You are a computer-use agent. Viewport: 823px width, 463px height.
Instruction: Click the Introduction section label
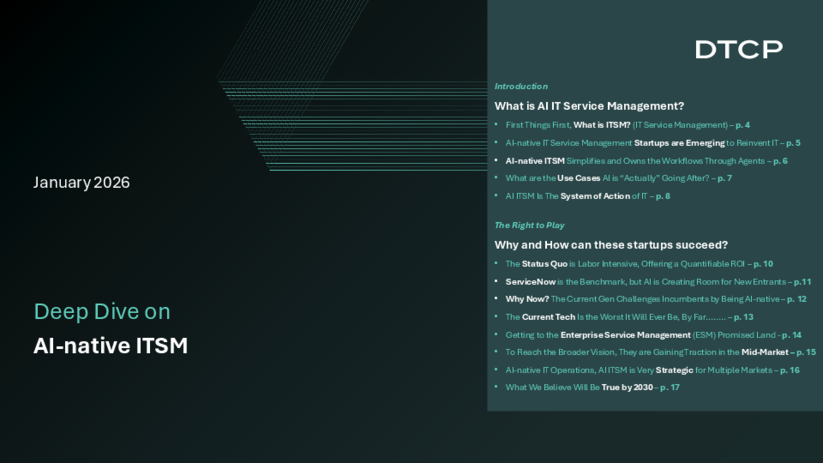click(x=521, y=87)
